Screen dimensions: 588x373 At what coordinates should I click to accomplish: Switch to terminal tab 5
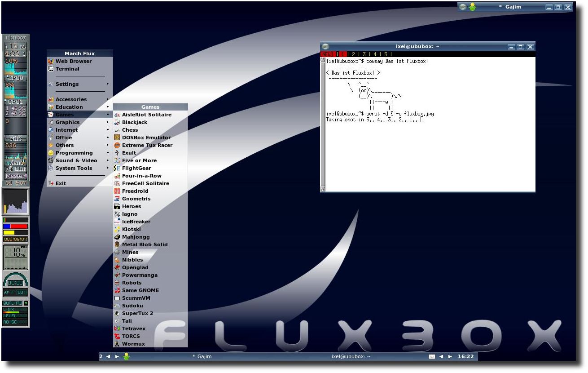(x=385, y=54)
